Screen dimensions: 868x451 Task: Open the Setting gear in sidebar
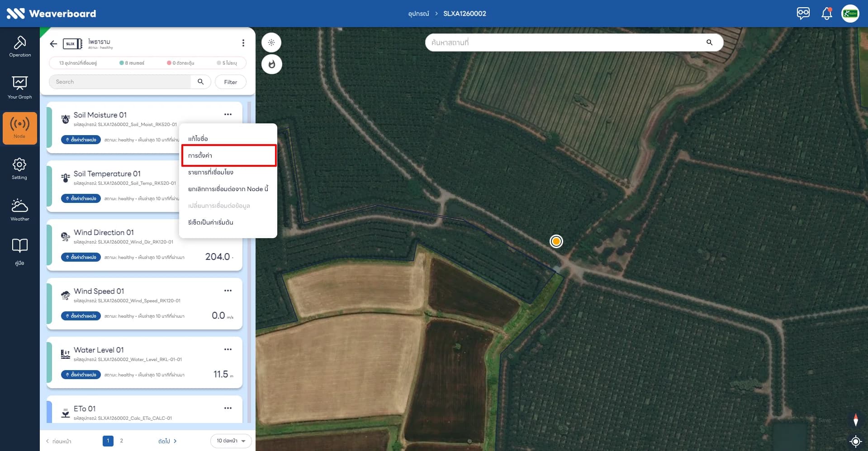(20, 169)
